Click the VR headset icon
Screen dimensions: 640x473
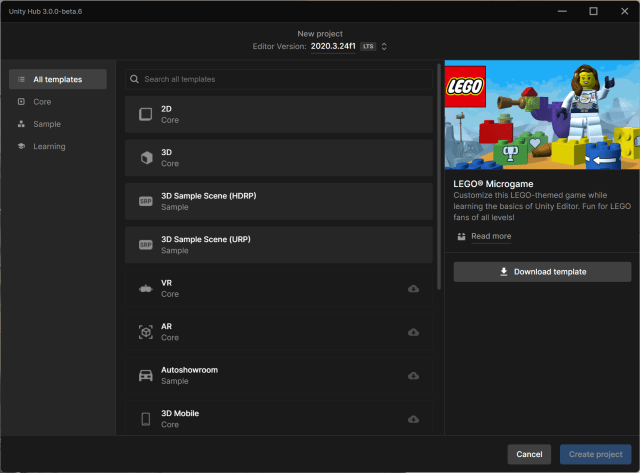click(x=146, y=289)
